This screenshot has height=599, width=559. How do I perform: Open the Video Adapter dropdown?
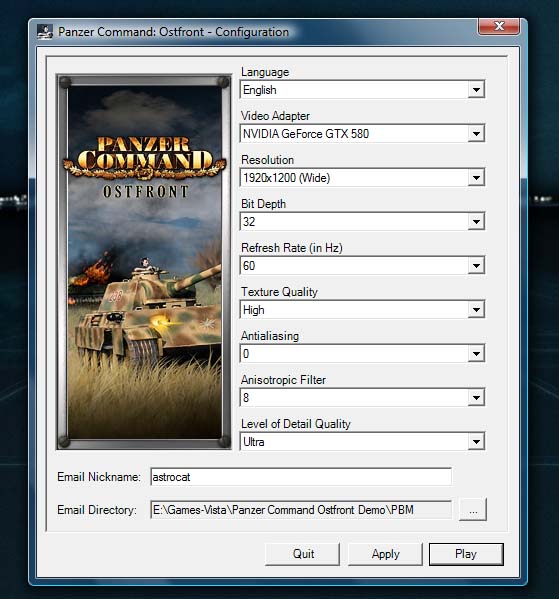tap(362, 134)
